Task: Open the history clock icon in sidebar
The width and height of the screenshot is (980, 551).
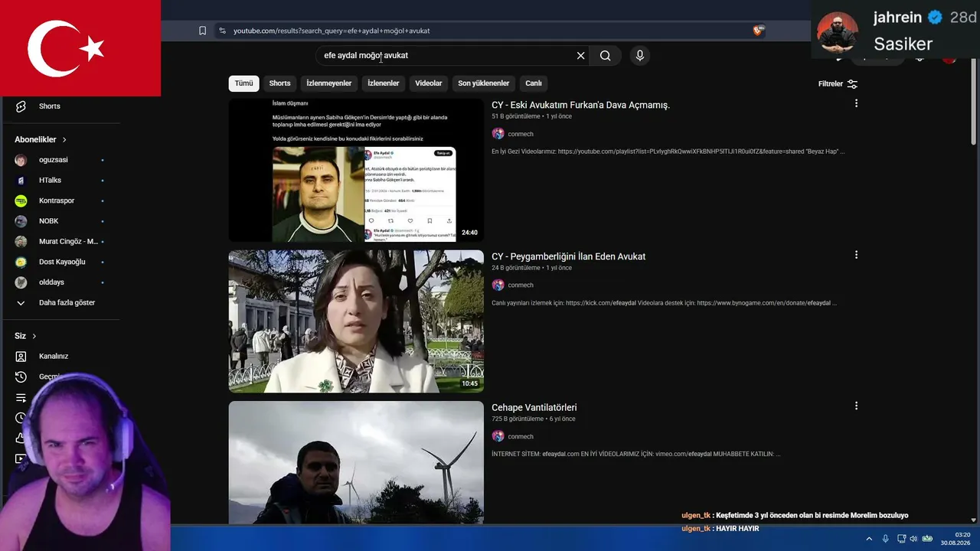Action: [x=21, y=377]
